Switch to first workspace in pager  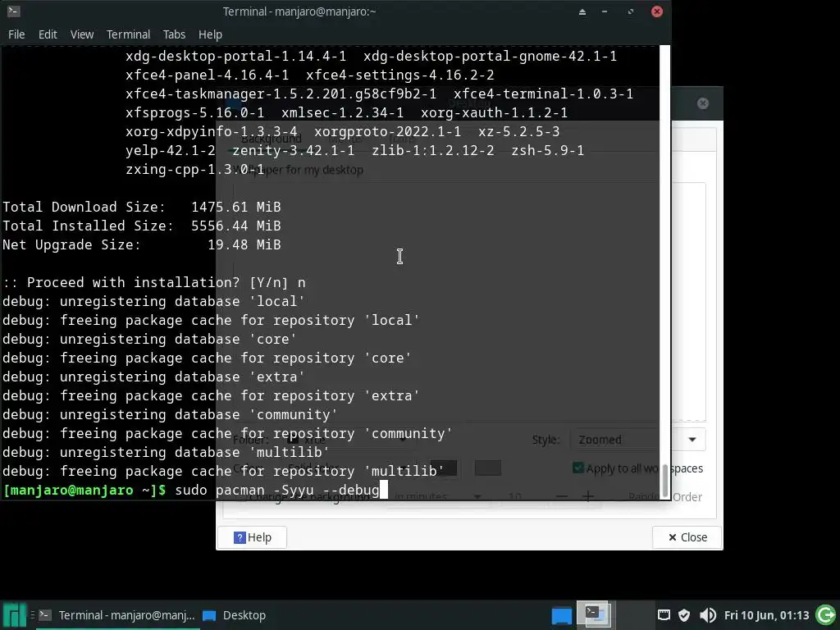(x=561, y=615)
